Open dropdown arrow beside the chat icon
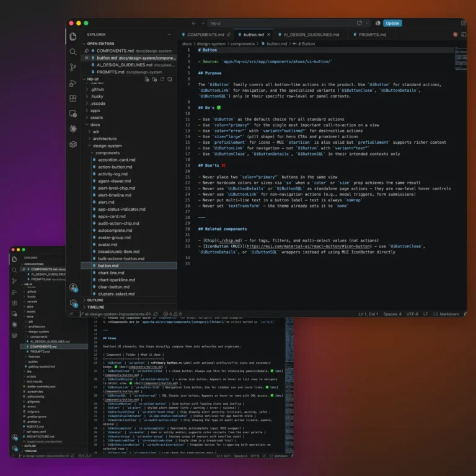Screen dimensions: 476x476 (x=367, y=23)
